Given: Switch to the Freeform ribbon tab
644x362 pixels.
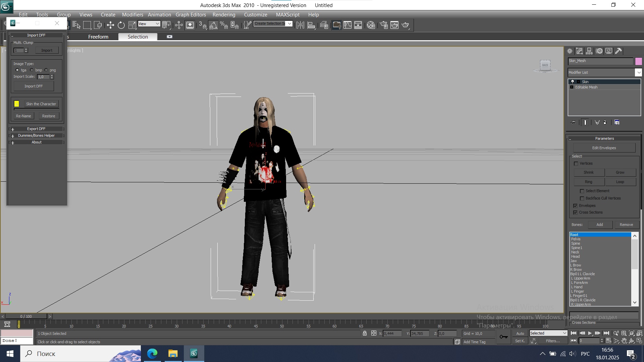Looking at the screenshot, I should coord(98,37).
